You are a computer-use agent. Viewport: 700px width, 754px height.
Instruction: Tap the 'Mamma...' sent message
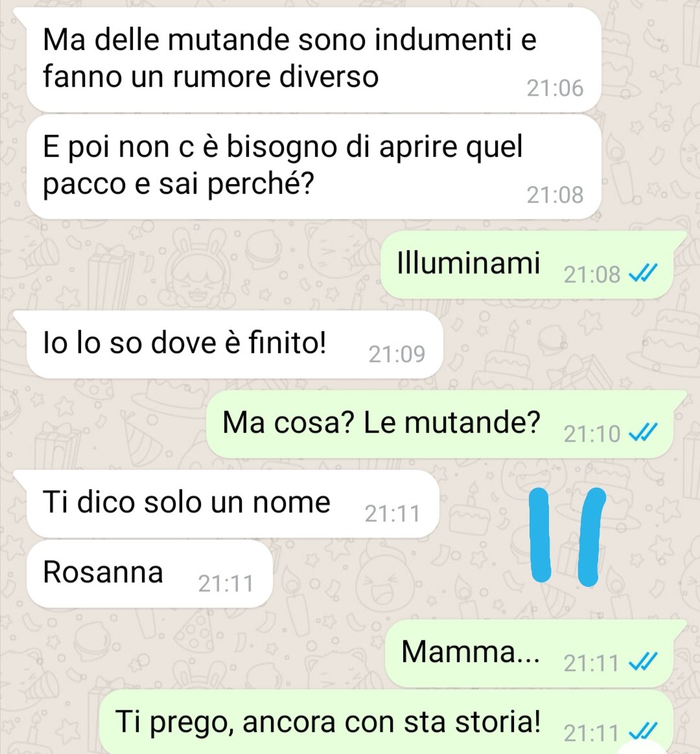pos(529,653)
